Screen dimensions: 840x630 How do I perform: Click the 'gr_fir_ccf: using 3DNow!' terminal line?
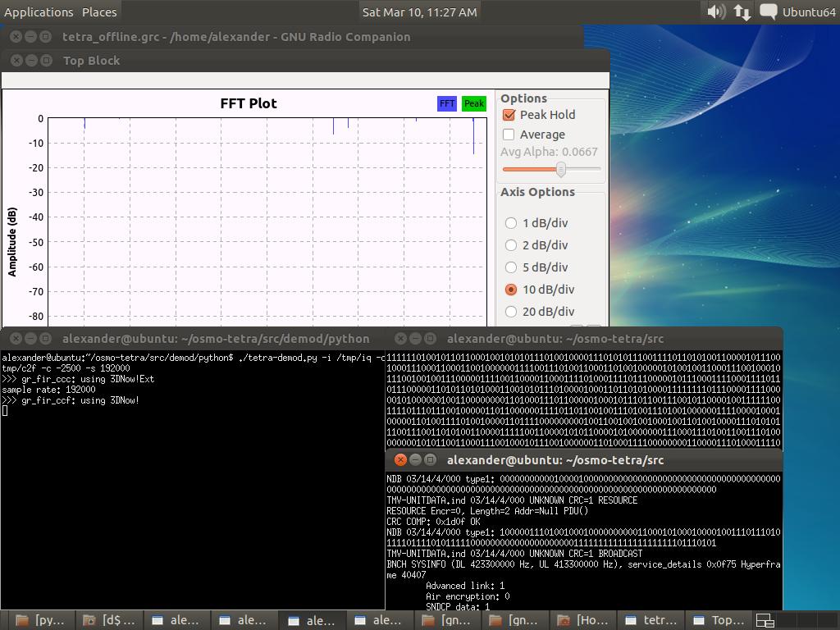click(71, 400)
